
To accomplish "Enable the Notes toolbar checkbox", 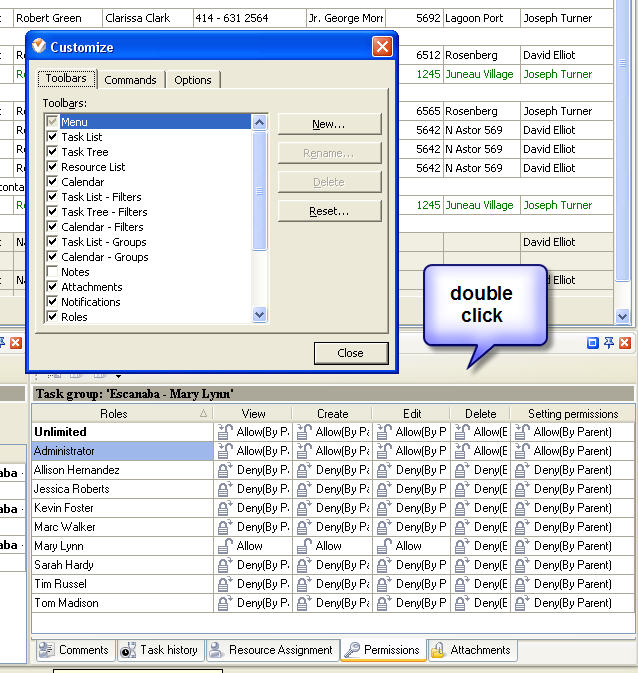I will (x=53, y=272).
